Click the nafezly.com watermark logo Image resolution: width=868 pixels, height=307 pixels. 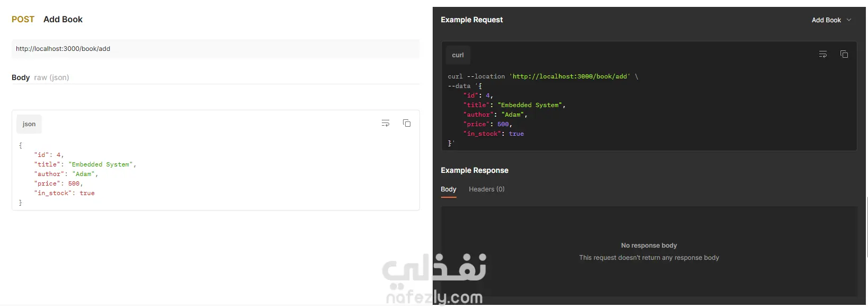coord(434,281)
